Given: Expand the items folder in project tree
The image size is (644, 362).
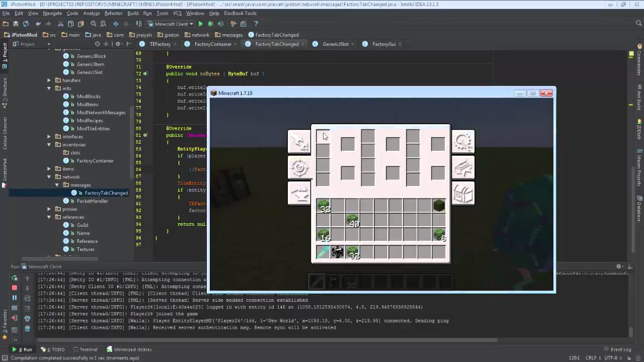Looking at the screenshot, I should tap(49, 169).
